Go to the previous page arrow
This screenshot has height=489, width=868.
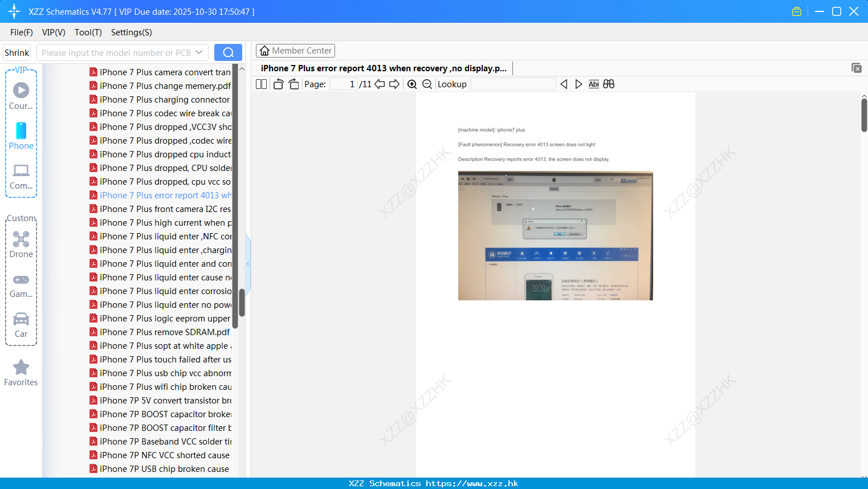[x=380, y=84]
